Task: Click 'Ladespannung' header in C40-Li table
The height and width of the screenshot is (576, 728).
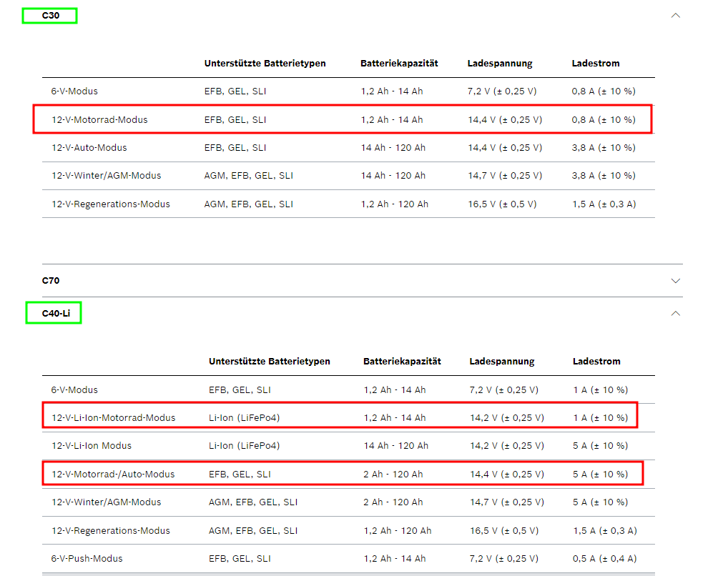Action: [502, 361]
